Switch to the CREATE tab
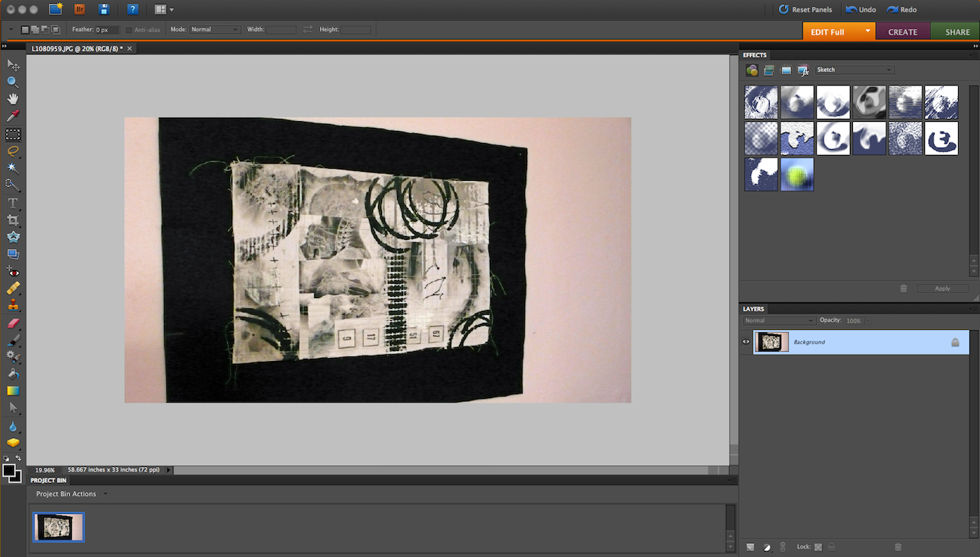Viewport: 980px width, 557px height. tap(903, 31)
